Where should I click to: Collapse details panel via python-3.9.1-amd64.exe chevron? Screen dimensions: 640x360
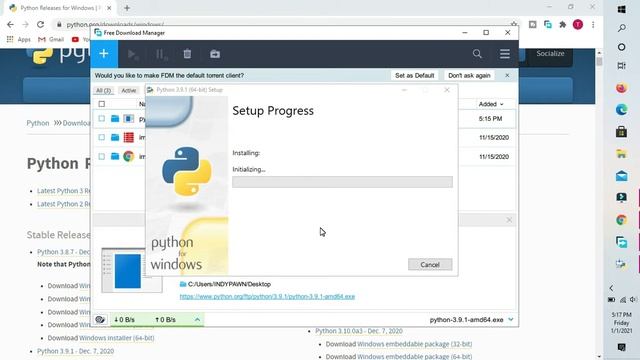511,320
